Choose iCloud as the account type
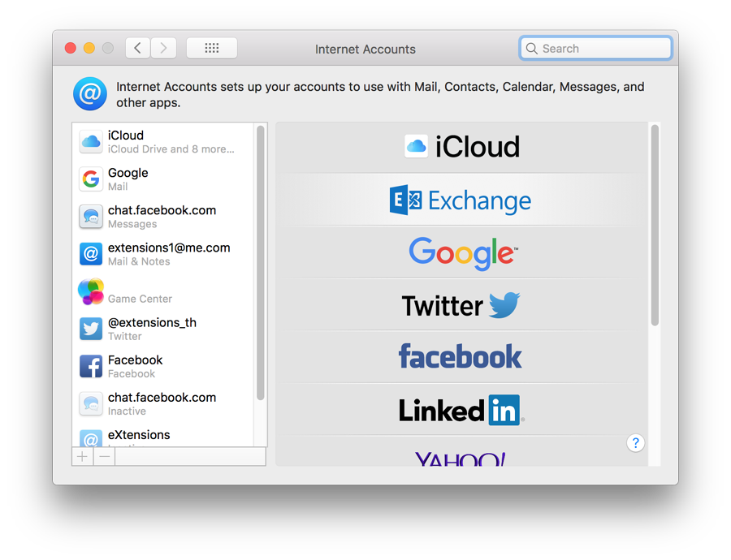Viewport: 731px width, 560px height. coord(461,147)
